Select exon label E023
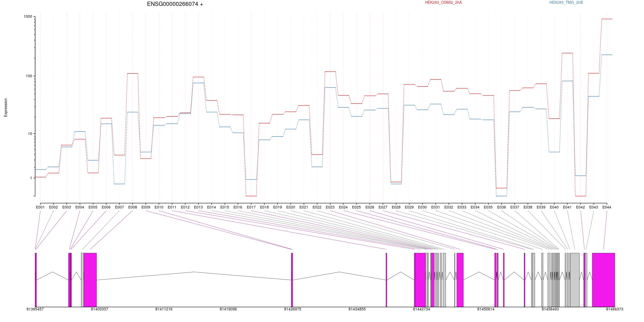Screen dimensions: 644x322 tap(330, 207)
